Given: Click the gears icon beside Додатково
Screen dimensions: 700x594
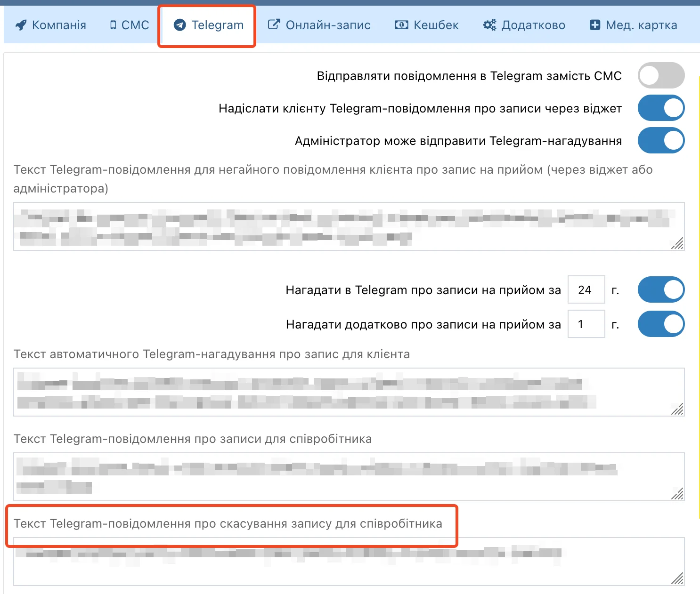Looking at the screenshot, I should click(489, 25).
